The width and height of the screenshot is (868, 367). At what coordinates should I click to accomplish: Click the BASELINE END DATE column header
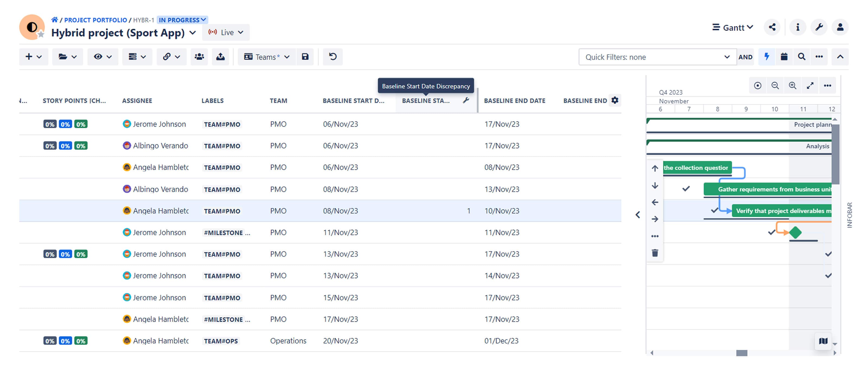pos(515,101)
